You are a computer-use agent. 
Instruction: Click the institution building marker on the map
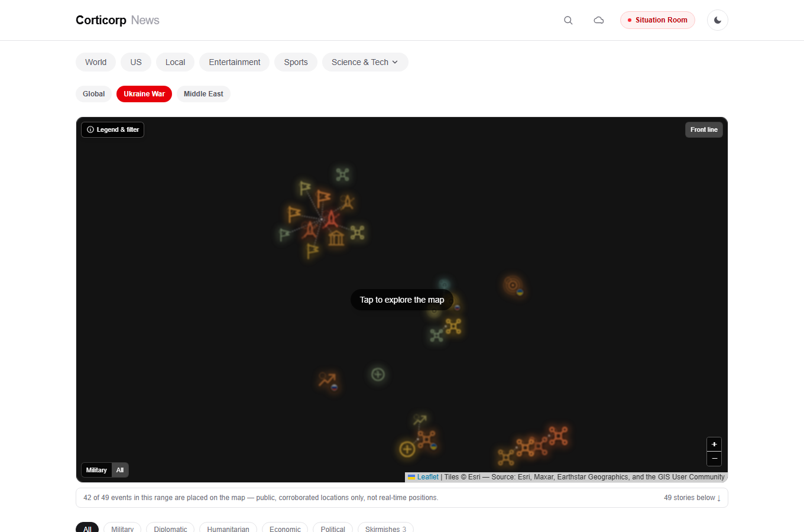(336, 238)
